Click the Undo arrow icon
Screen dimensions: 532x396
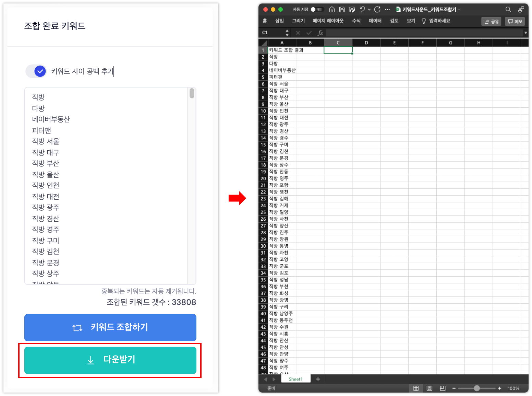tap(362, 10)
